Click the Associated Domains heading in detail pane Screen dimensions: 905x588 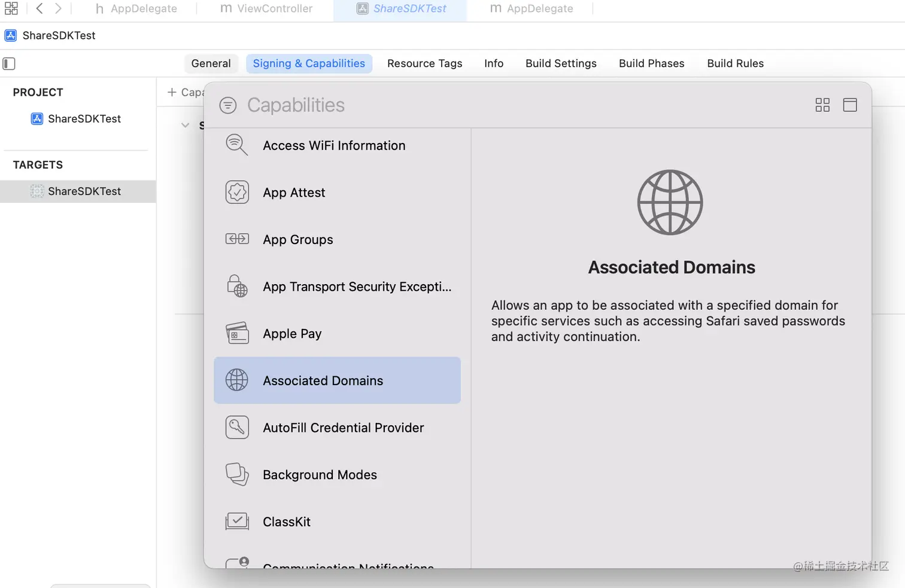[672, 267]
